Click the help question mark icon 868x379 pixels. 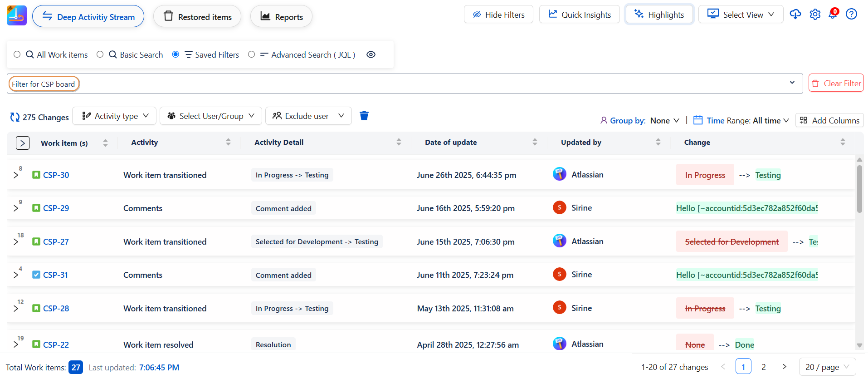tap(851, 15)
